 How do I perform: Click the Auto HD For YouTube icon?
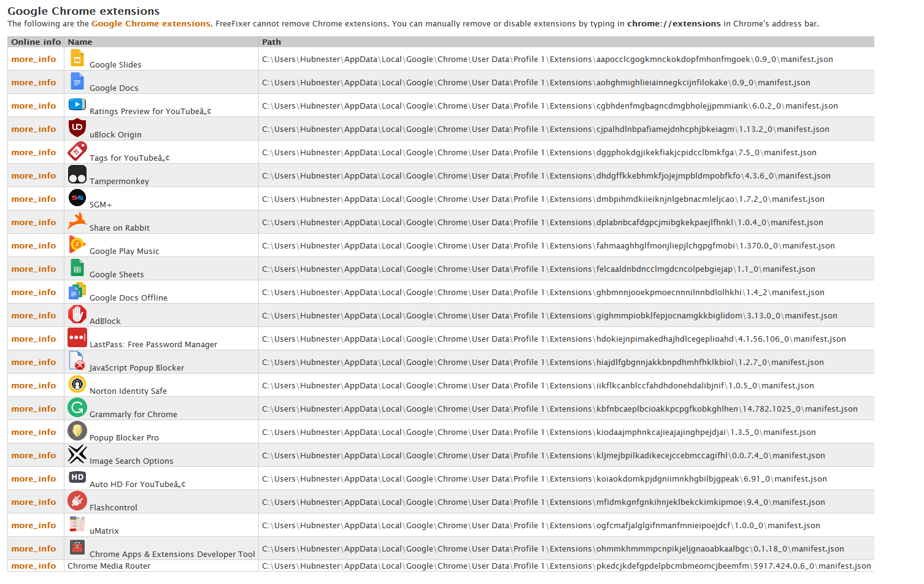pos(77,477)
